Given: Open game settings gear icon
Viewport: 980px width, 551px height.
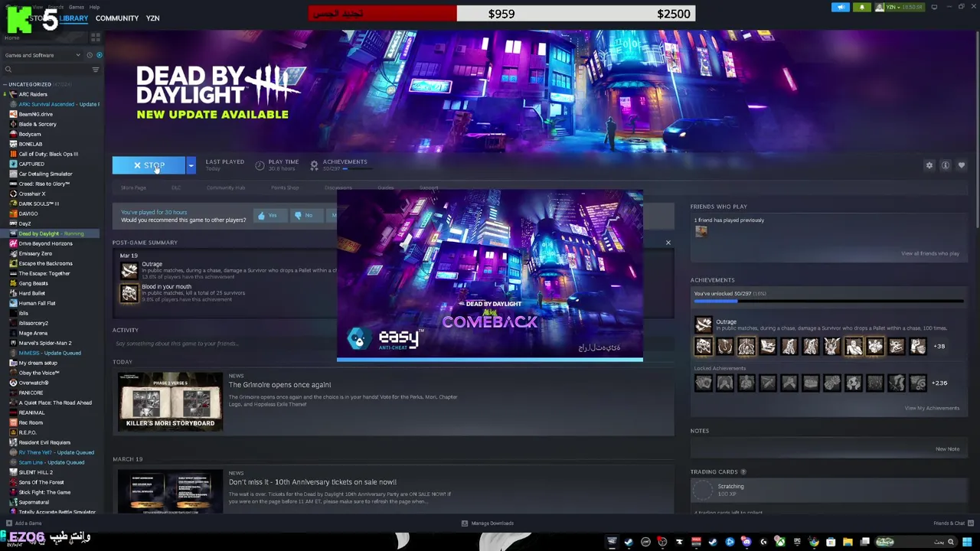Looking at the screenshot, I should 929,165.
